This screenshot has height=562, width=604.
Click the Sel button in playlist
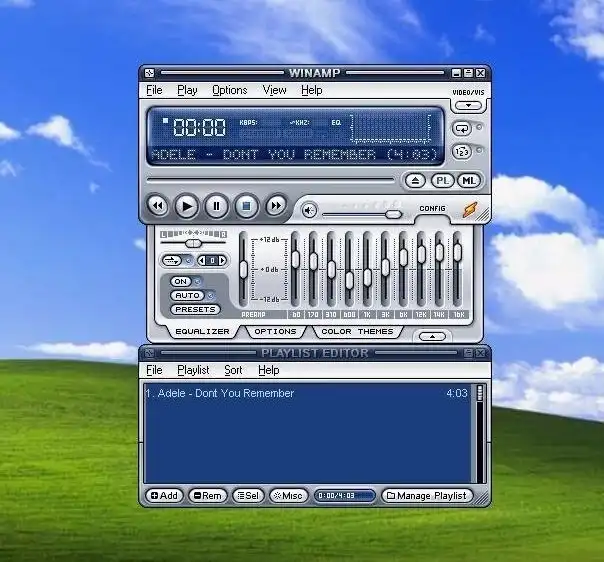248,495
